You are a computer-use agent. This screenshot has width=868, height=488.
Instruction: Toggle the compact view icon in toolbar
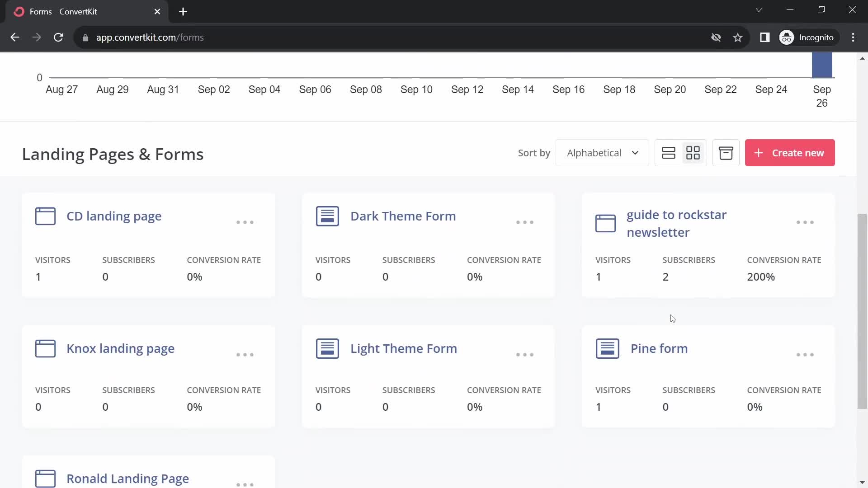[669, 153]
